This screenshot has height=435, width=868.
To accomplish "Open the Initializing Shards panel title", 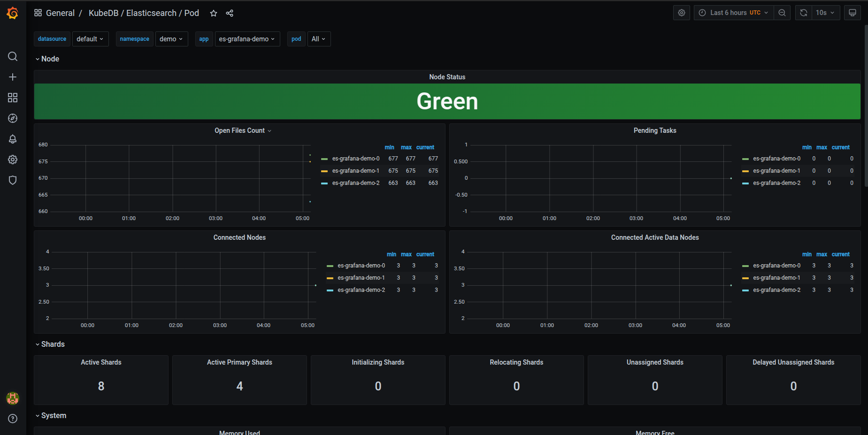I will pyautogui.click(x=378, y=362).
